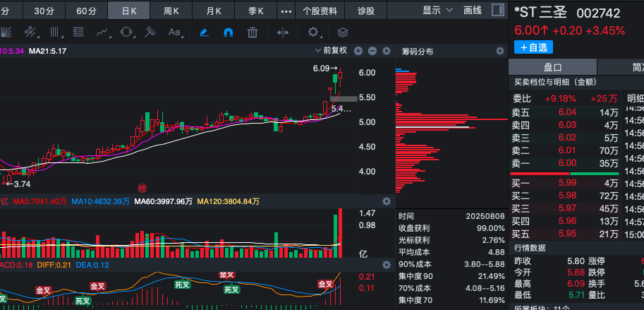The height and width of the screenshot is (310, 644).
Task: Click the stock code 002742
Action: click(x=598, y=13)
